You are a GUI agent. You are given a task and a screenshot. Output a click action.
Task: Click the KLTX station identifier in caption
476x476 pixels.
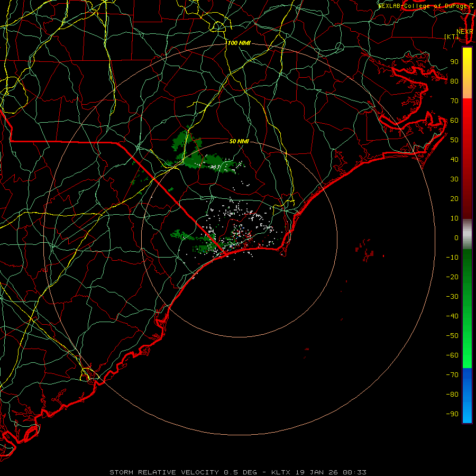tap(281, 472)
